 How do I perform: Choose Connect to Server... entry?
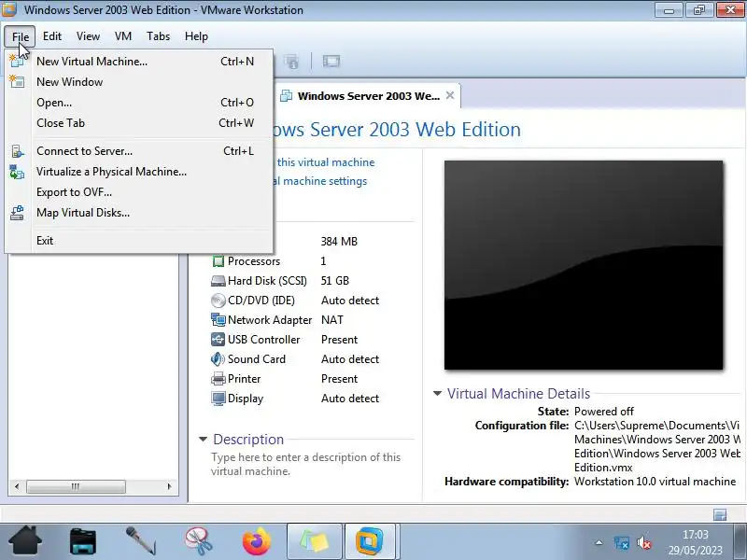(x=138, y=151)
